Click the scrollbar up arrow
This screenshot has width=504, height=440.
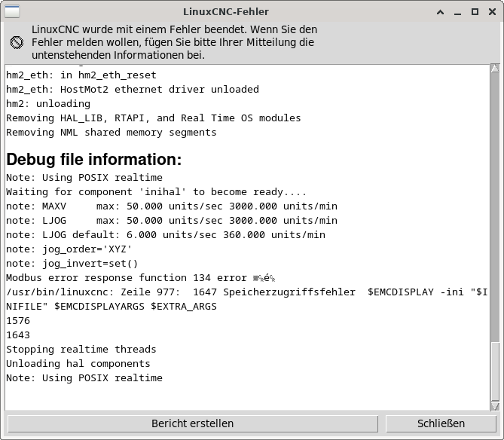(495, 69)
